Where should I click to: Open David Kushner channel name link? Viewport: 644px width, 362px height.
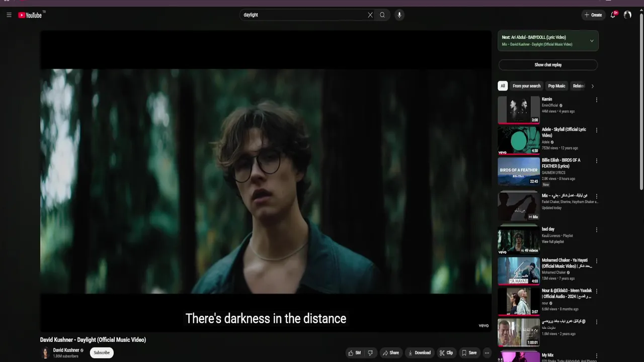coord(66,350)
